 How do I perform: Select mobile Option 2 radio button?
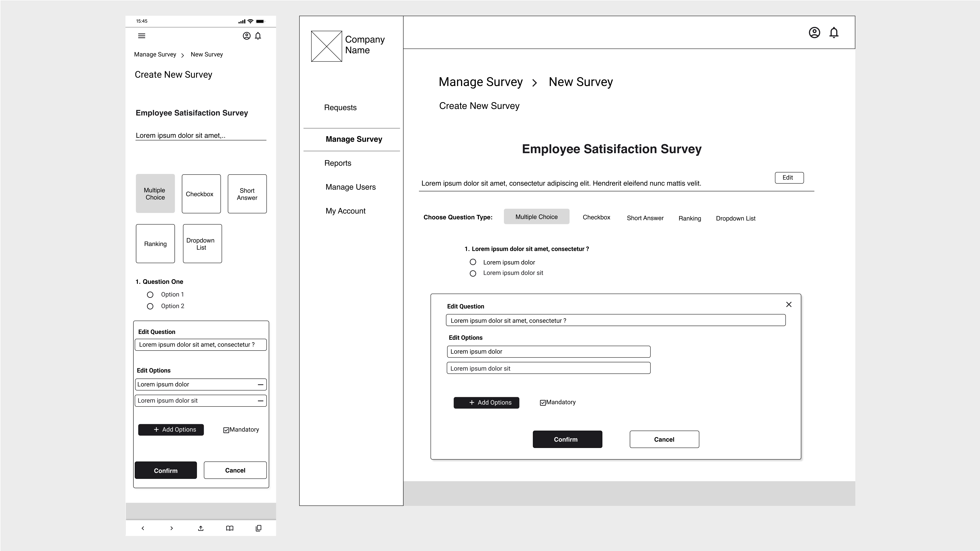150,306
